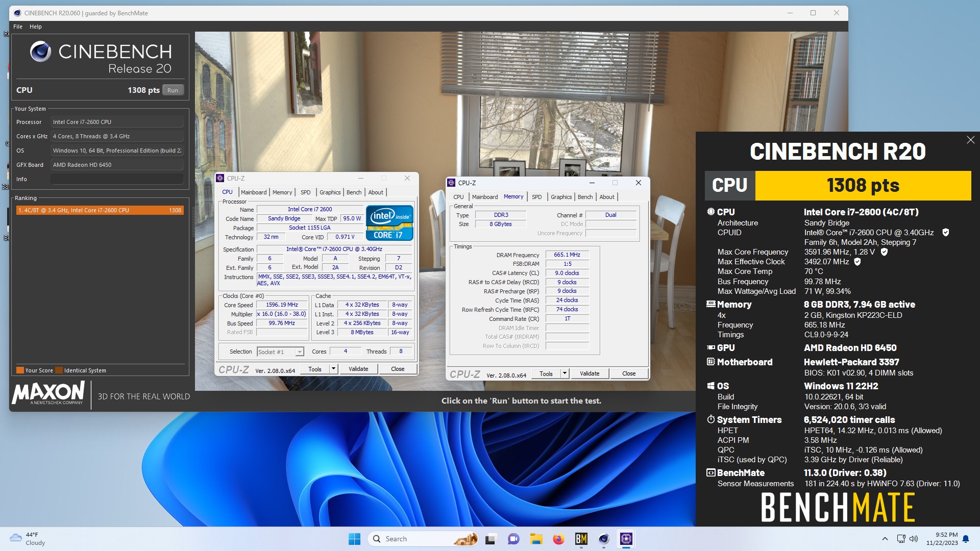Open Bench tab in left CPU-Z window

pos(354,192)
